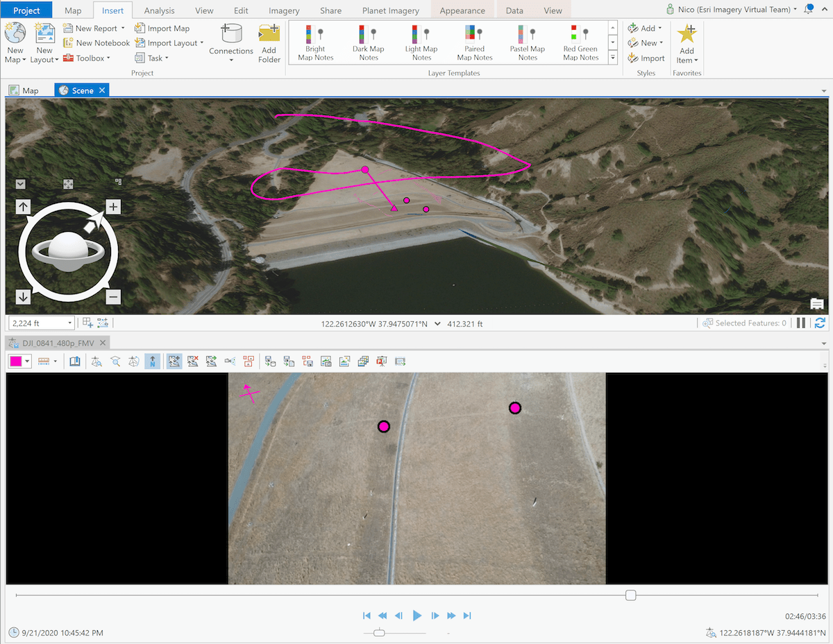Toggle north-up video orientation

pyautogui.click(x=152, y=361)
